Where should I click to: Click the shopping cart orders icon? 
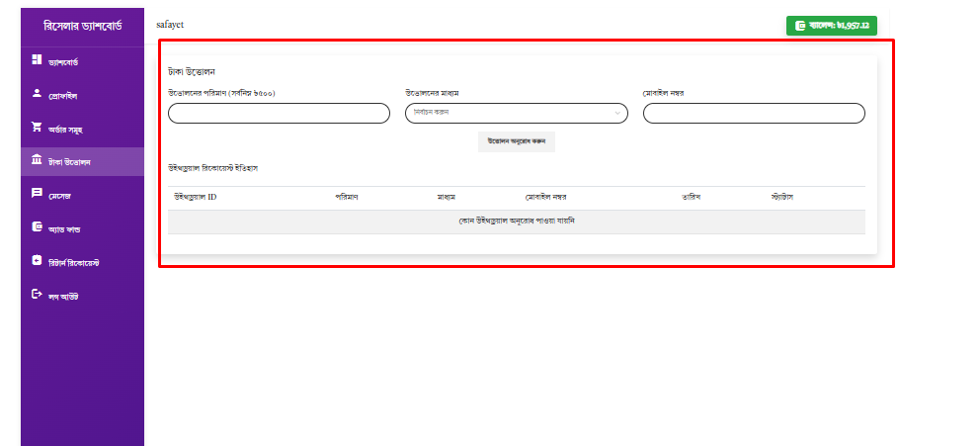(x=37, y=128)
